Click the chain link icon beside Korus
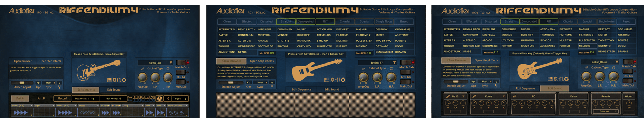Screen dimensions: 644x126 (474, 96)
